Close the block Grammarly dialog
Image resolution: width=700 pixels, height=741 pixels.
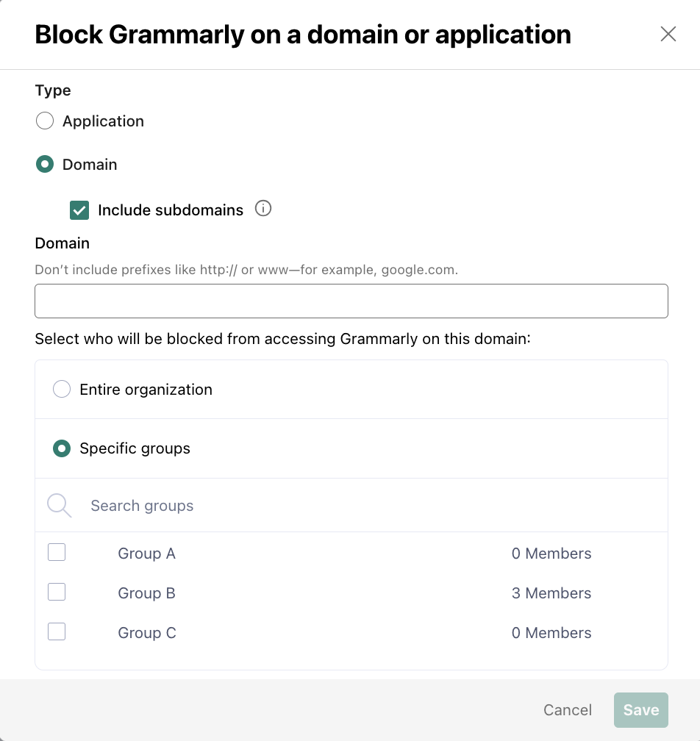coord(668,34)
